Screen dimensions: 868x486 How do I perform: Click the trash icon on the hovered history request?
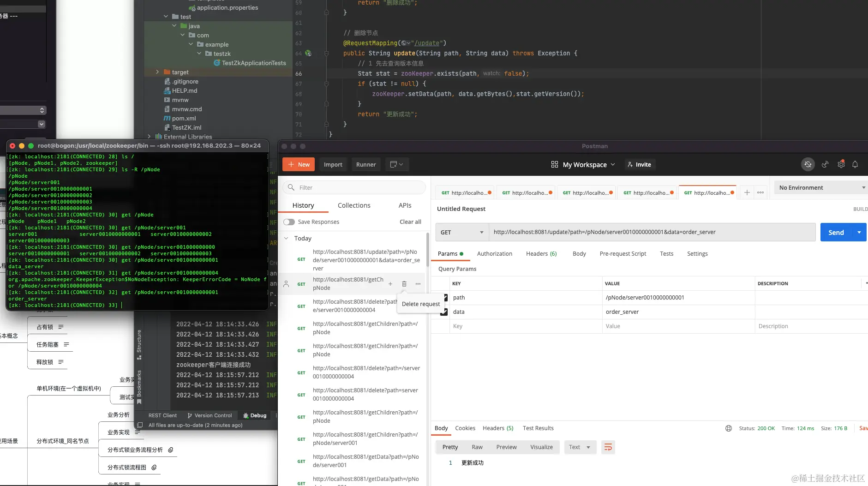point(404,284)
